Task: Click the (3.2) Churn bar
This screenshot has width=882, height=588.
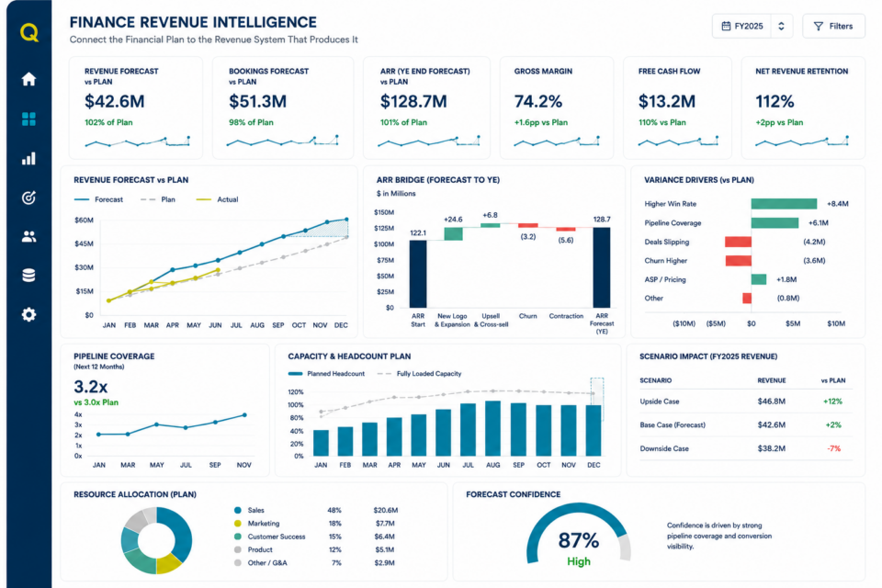Action: [527, 225]
